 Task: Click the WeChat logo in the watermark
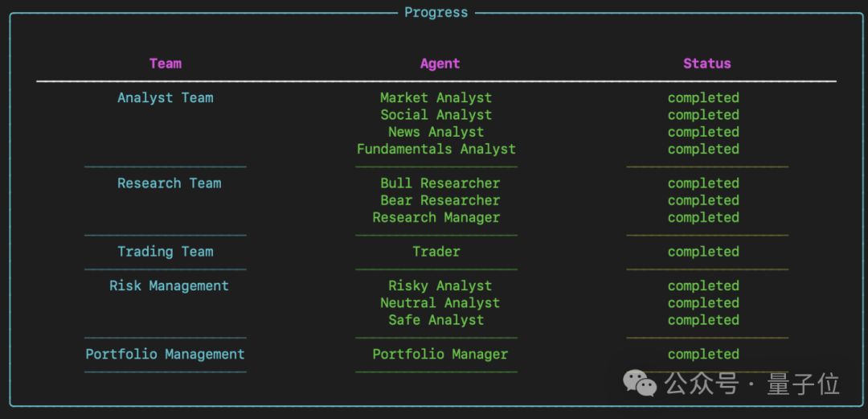(x=641, y=384)
